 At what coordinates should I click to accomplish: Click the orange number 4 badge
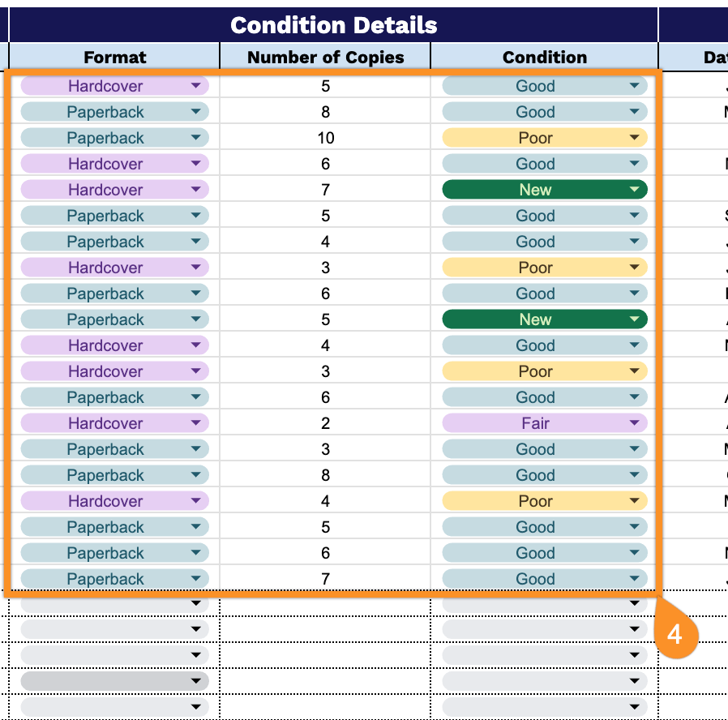pos(674,635)
